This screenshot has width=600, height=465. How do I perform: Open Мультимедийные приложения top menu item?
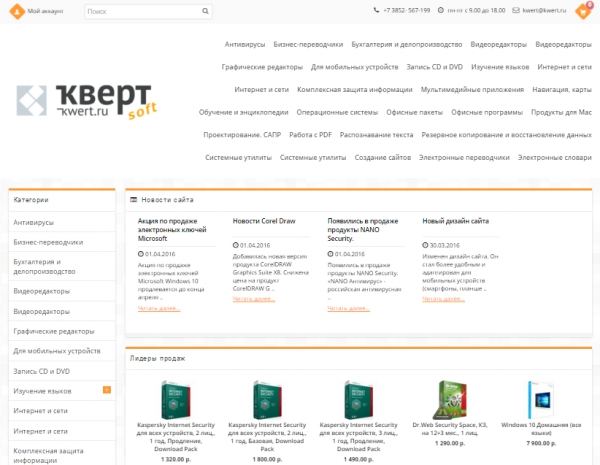[x=473, y=90]
